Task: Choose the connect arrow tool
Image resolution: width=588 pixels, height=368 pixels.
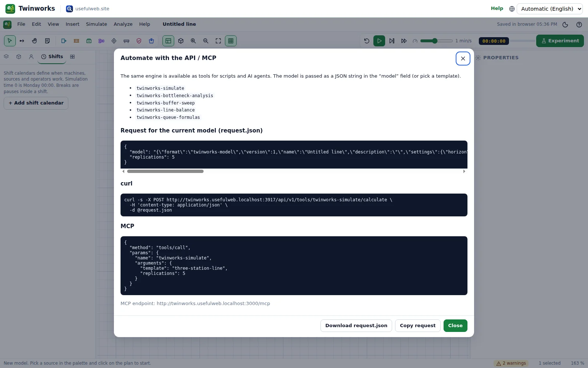Action: pos(22,41)
